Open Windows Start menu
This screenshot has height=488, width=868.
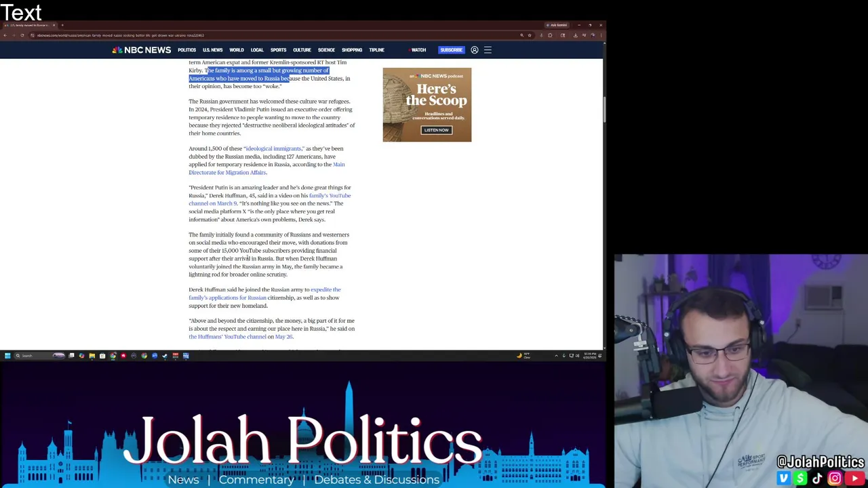(7, 356)
